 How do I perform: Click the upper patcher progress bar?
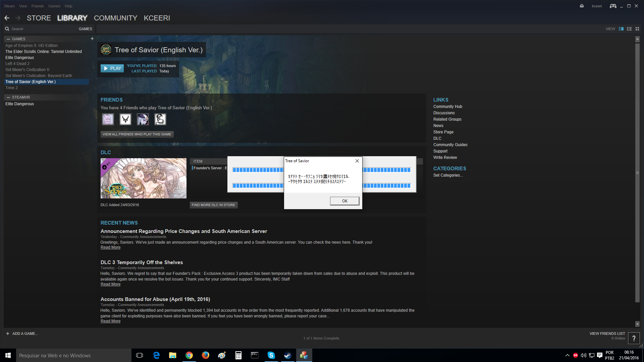[258, 170]
